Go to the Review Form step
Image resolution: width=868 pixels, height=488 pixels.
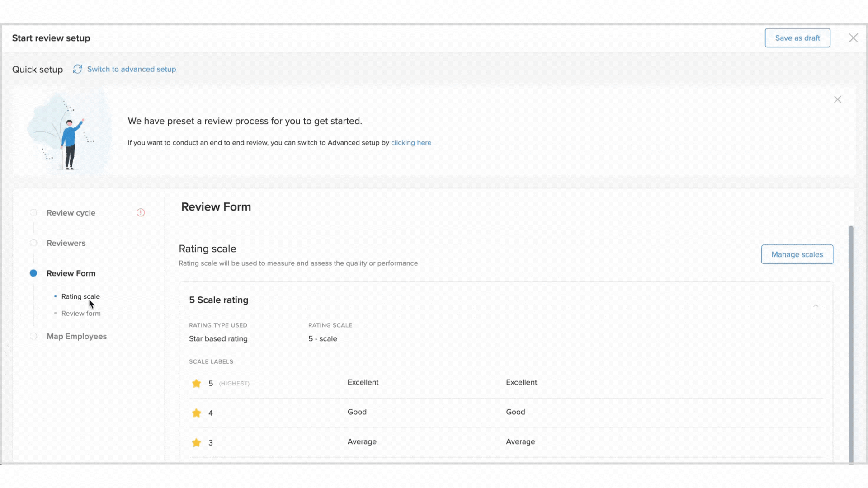pyautogui.click(x=71, y=273)
